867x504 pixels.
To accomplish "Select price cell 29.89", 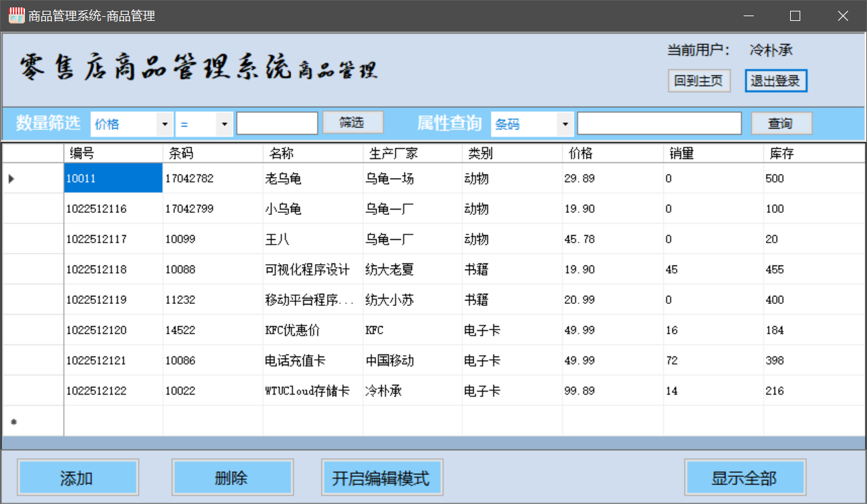I will [x=613, y=178].
